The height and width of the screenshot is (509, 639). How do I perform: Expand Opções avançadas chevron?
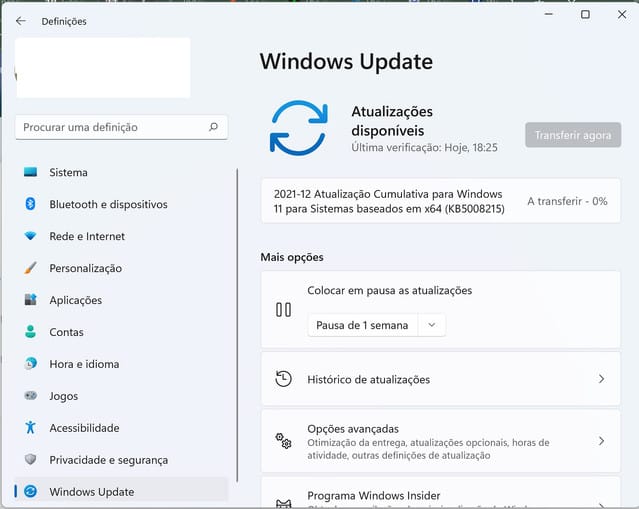602,441
